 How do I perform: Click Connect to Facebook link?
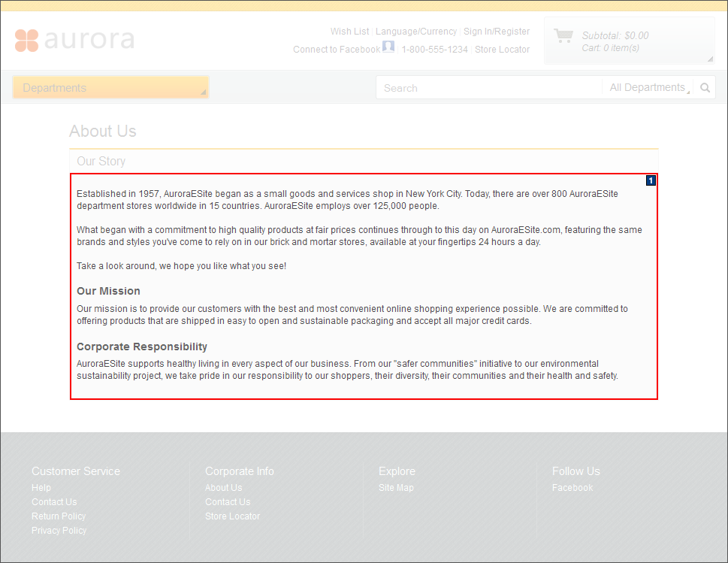coord(337,50)
